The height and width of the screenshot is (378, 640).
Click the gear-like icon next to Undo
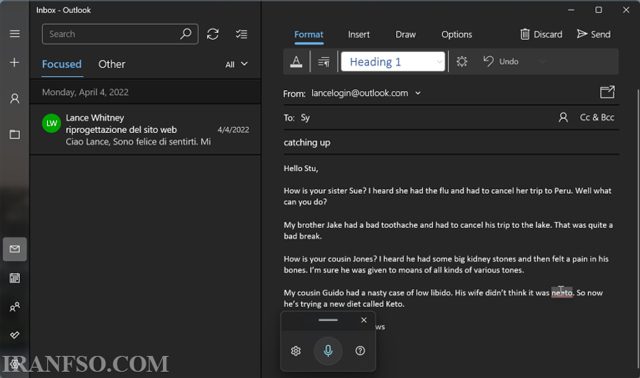(462, 62)
